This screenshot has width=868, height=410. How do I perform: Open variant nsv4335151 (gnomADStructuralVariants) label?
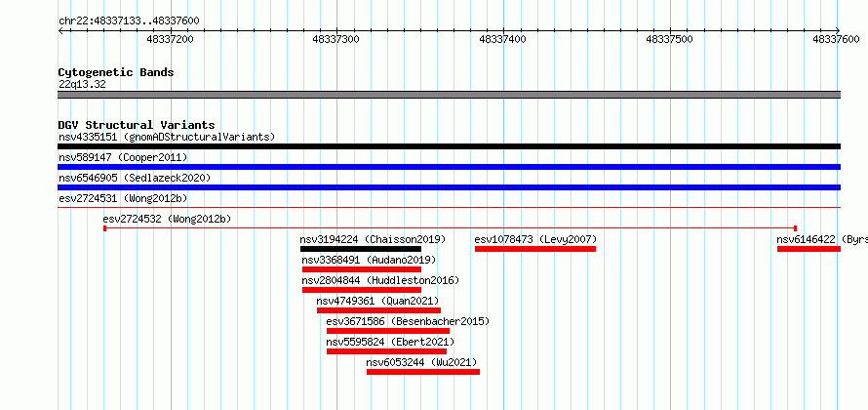[167, 137]
